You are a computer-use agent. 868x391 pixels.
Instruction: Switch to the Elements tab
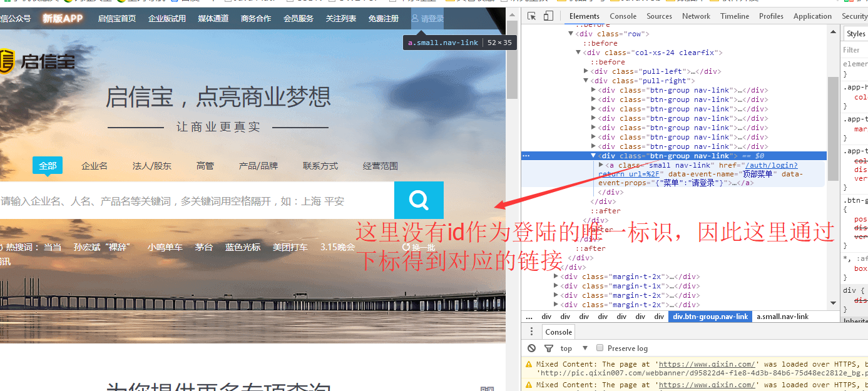(585, 16)
